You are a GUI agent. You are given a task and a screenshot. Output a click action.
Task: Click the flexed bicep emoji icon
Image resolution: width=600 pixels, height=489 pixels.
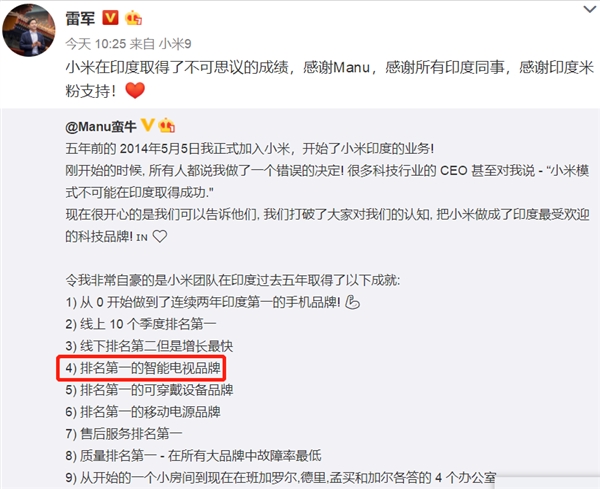(x=352, y=302)
